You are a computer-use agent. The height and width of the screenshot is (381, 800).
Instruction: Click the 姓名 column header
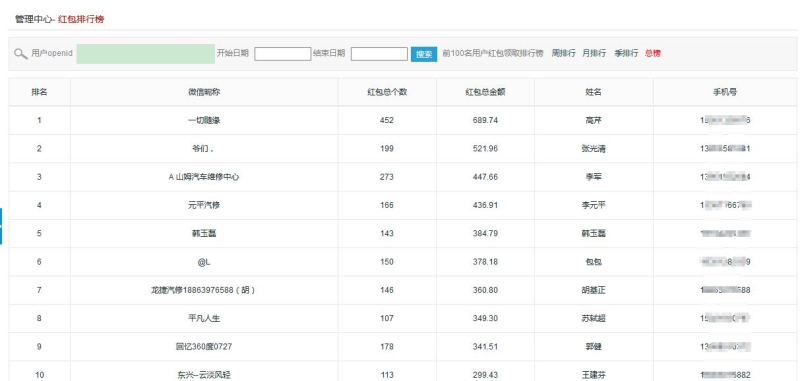[x=593, y=92]
